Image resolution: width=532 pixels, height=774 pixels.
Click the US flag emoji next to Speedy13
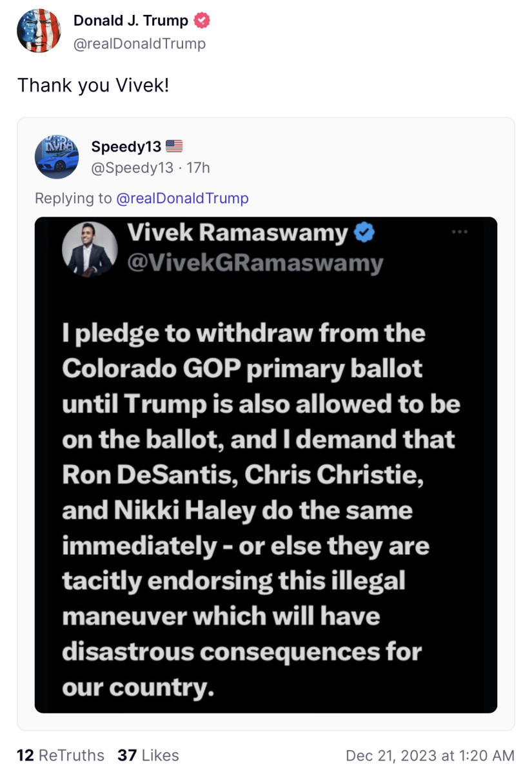tap(175, 146)
